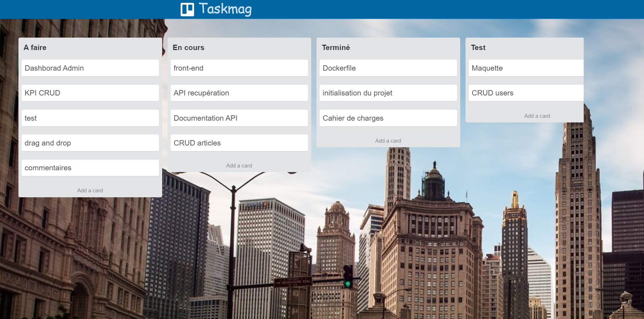Open the KPI CRUD card
The image size is (644, 319).
click(x=90, y=93)
